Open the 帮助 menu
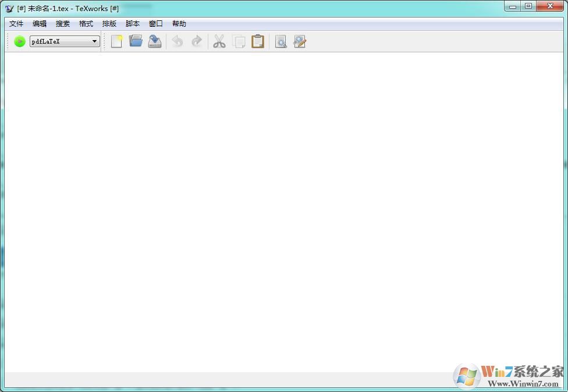 179,23
